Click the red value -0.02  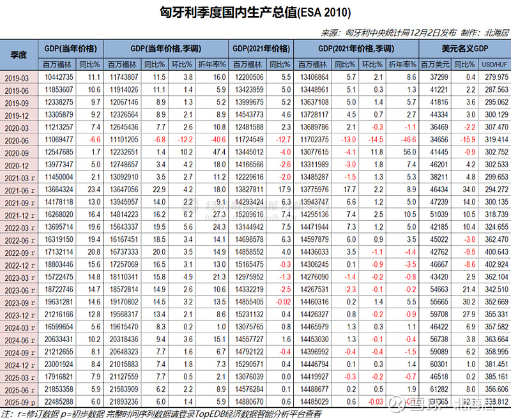tap(283, 302)
